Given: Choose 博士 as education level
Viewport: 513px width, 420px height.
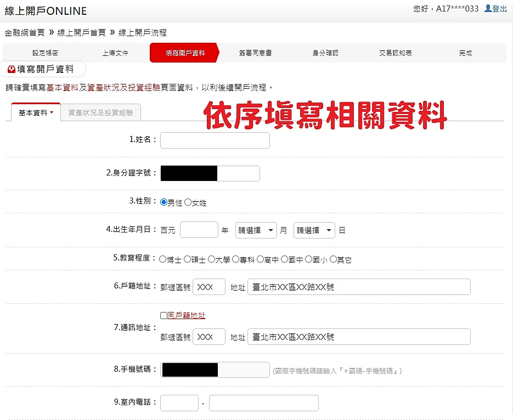Looking at the screenshot, I should point(164,259).
